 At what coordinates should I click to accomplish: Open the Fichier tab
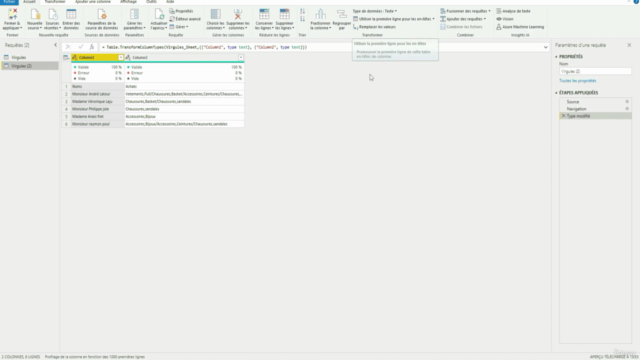tap(9, 2)
